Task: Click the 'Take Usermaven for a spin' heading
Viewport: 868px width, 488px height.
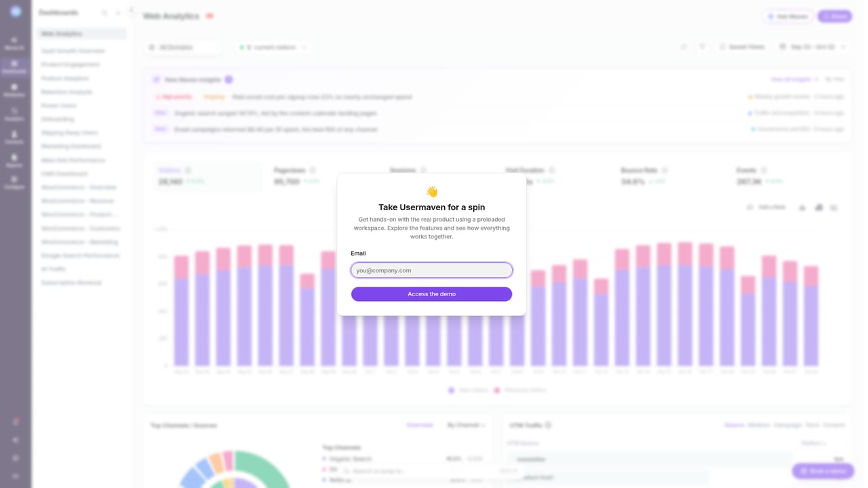Action: pyautogui.click(x=431, y=207)
